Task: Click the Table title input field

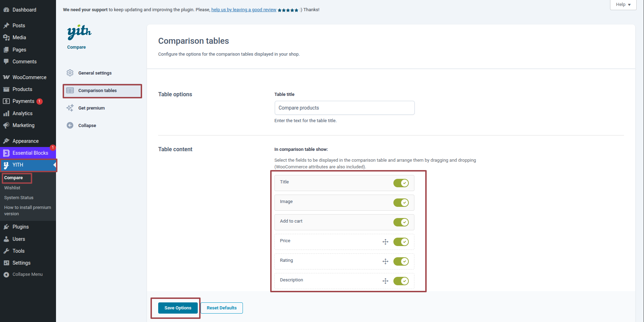Action: [344, 108]
